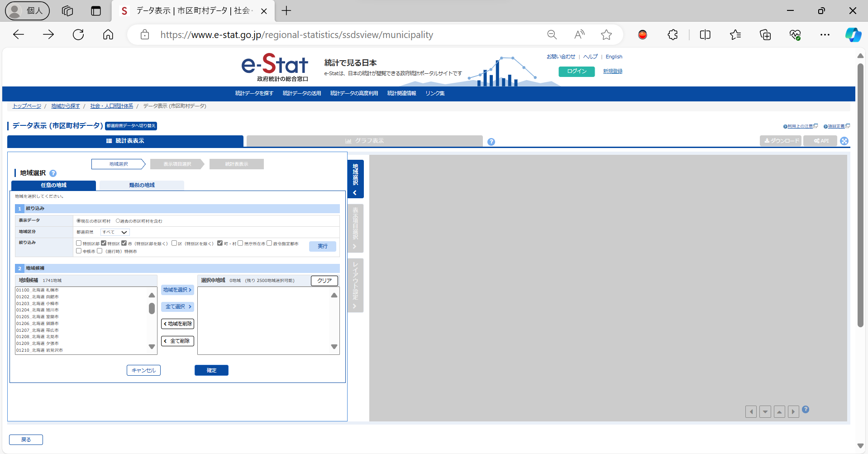Open browser extensions puzzle icon
The width and height of the screenshot is (868, 454).
pyautogui.click(x=672, y=35)
